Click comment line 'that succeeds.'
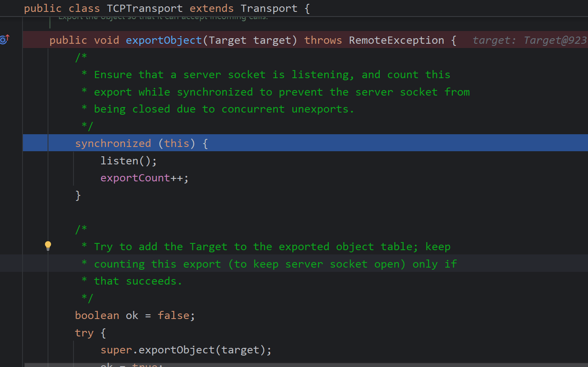 tap(132, 281)
